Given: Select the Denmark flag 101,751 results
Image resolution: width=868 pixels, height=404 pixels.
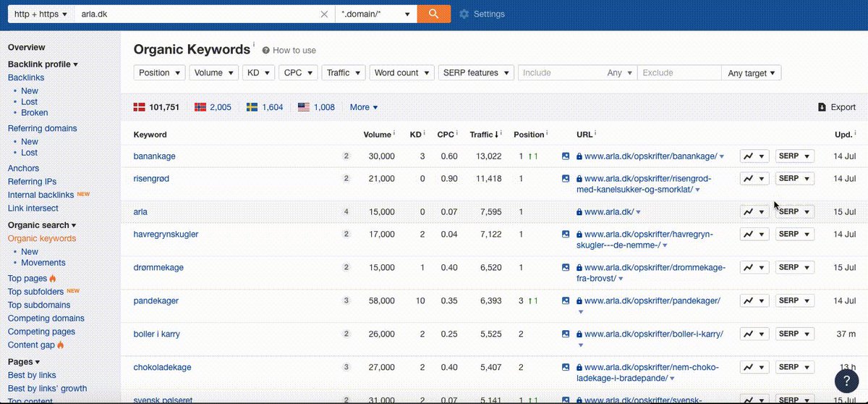Looking at the screenshot, I should coord(156,107).
